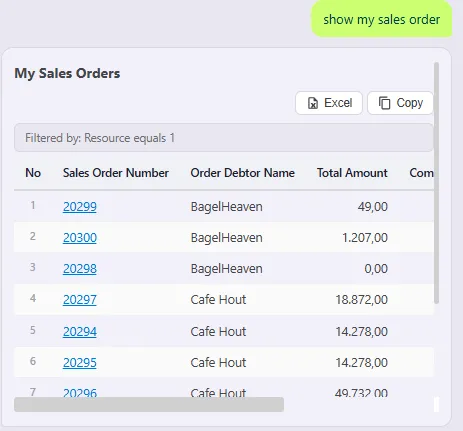The image size is (463, 431).
Task: Click the total amount 49,00
Action: click(373, 207)
